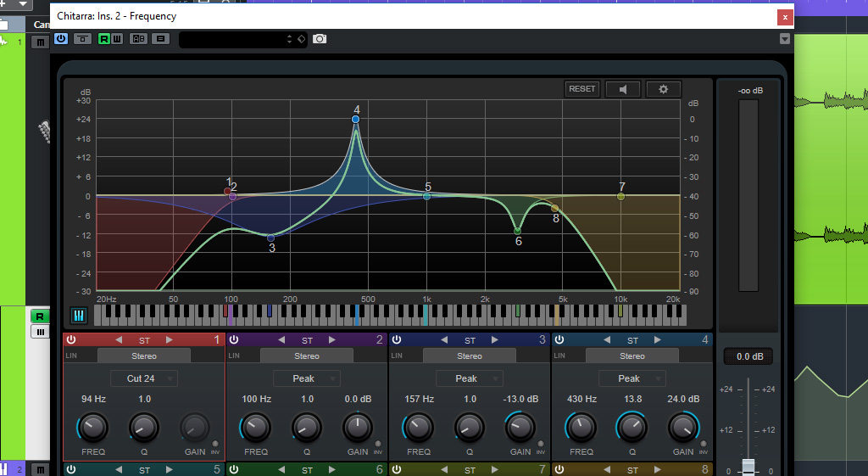Click band 1 FREQ knob

pos(92,428)
